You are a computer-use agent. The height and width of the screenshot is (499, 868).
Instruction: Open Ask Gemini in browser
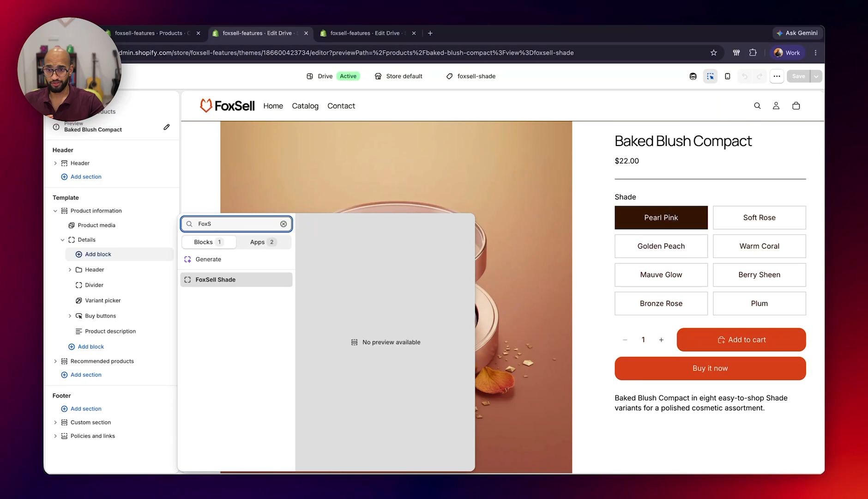pos(797,33)
